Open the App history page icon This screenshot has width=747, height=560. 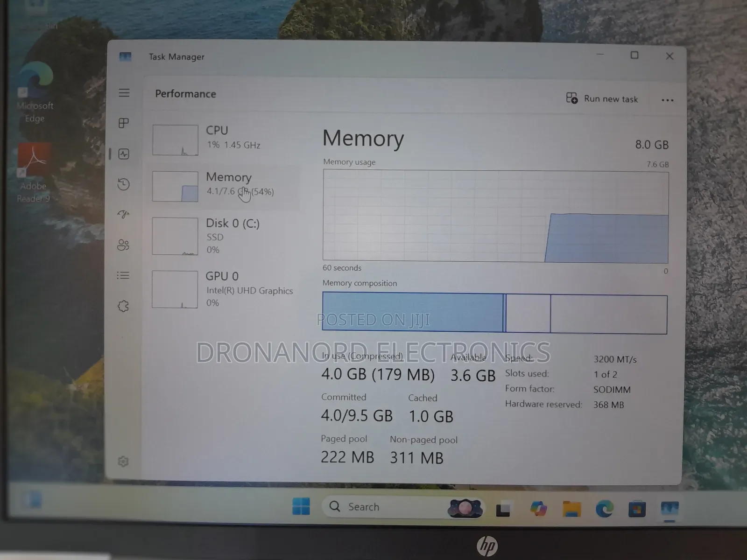[x=124, y=184]
